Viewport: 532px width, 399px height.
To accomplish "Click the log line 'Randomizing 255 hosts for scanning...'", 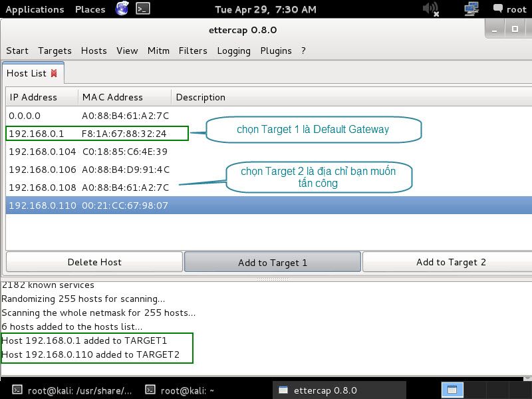I will click(x=83, y=299).
